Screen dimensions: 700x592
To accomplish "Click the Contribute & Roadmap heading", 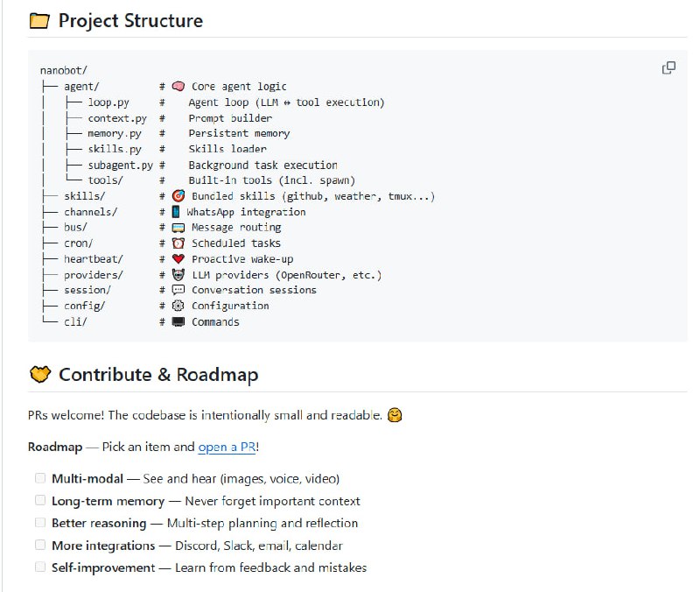I will pyautogui.click(x=157, y=375).
